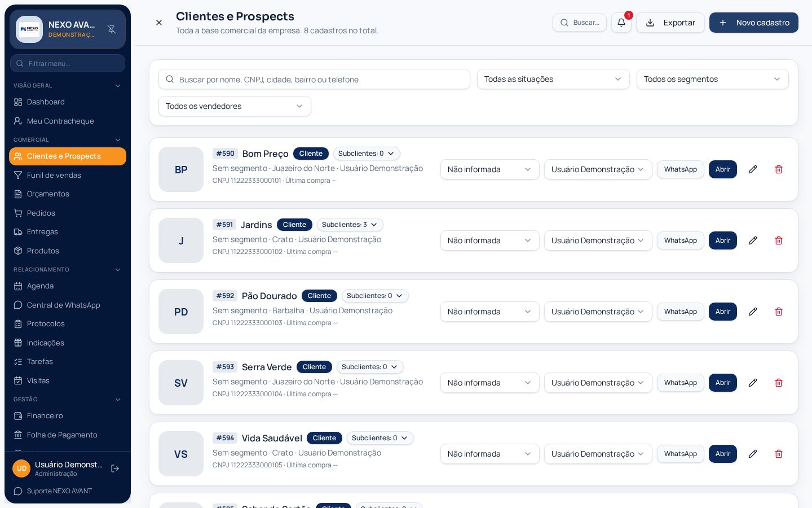
Task: Collapse the COMERCIAL section
Action: point(68,140)
